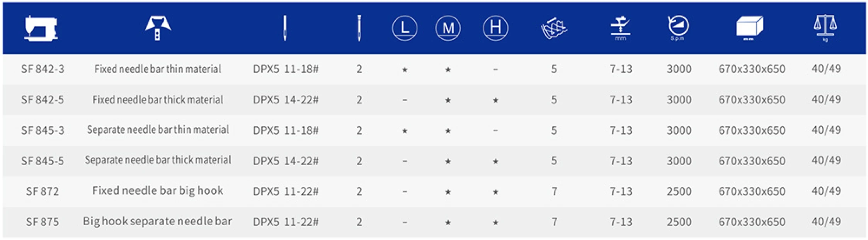Screen dimensions: 868x240
Task: Click Fixed needle bar big hook description
Action: click(158, 191)
